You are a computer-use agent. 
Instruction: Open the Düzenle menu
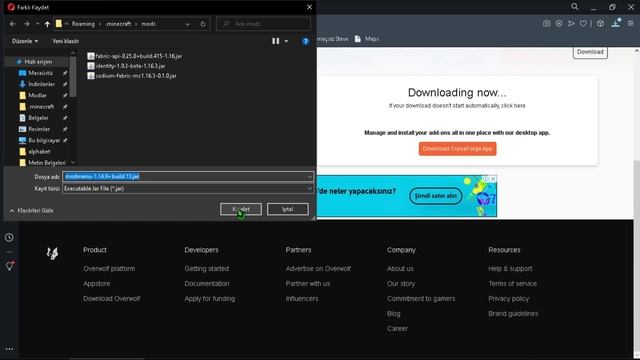(x=25, y=41)
